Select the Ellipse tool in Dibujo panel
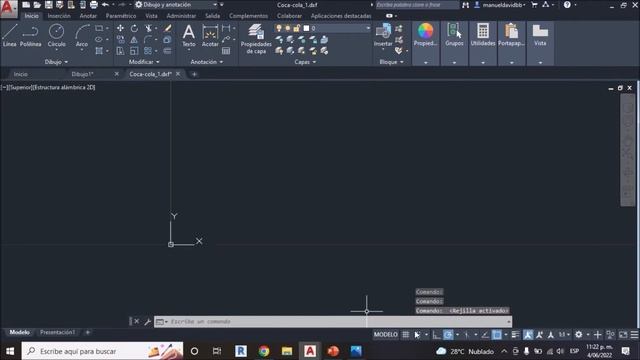The image size is (640, 360). pos(99,40)
